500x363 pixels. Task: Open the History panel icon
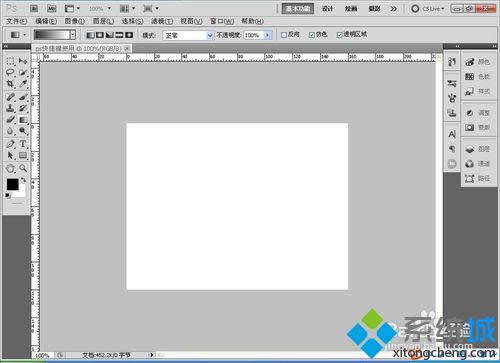click(x=452, y=62)
